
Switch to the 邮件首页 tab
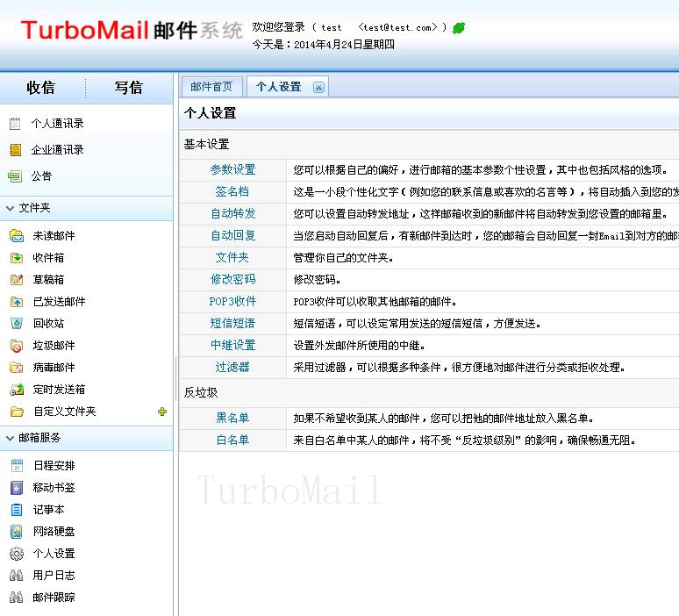pos(211,87)
